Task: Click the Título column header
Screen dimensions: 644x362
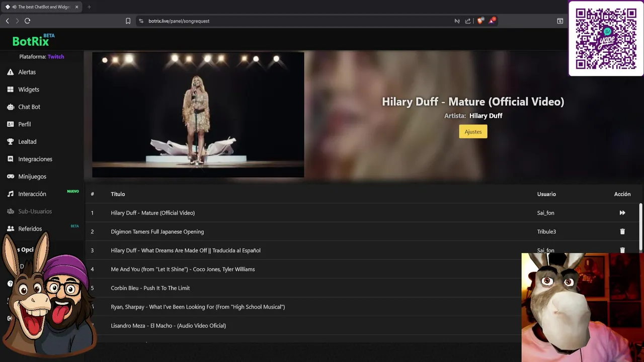Action: 118,194
